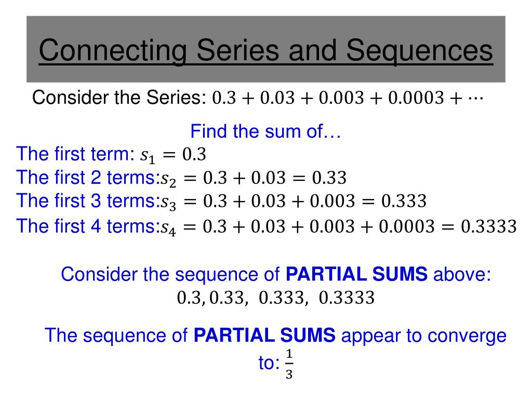Click bold PARTIAL SUMS in the converge sentence

pos(264,335)
